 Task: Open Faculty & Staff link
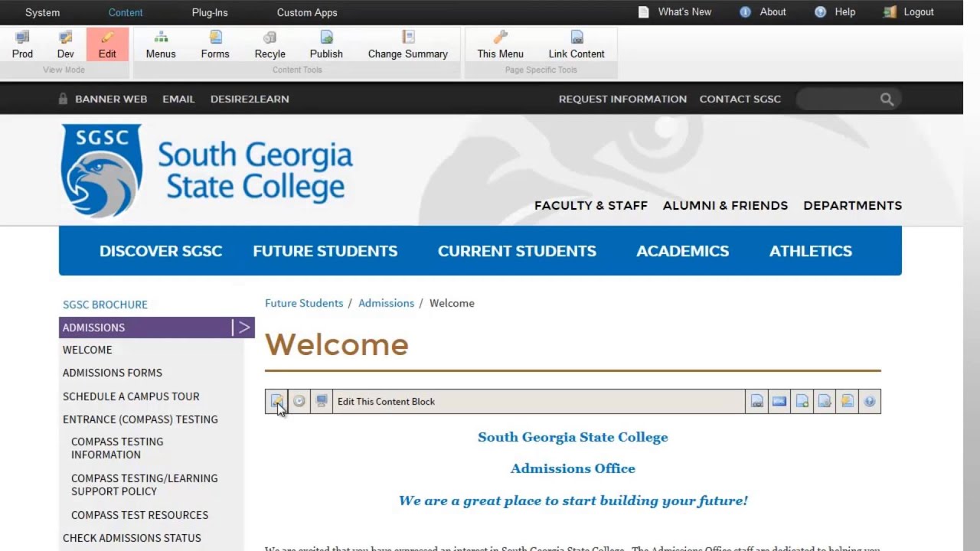click(591, 205)
